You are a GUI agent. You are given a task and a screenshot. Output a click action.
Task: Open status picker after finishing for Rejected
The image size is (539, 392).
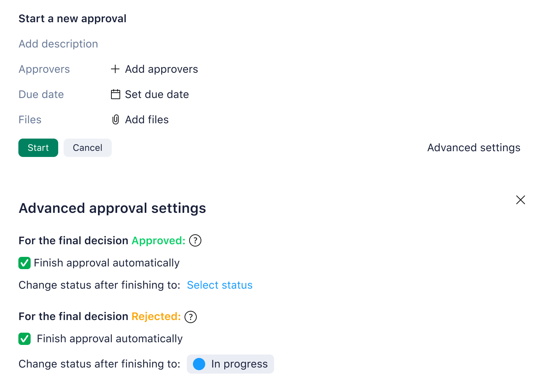tap(230, 364)
